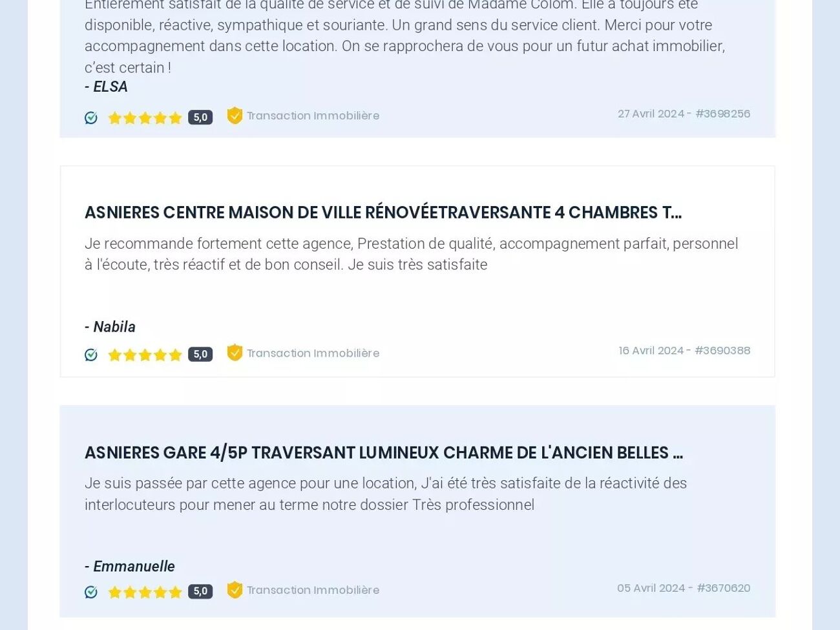
Task: Click review reference #3690388 dated 16 Avril 2024
Action: click(x=684, y=351)
